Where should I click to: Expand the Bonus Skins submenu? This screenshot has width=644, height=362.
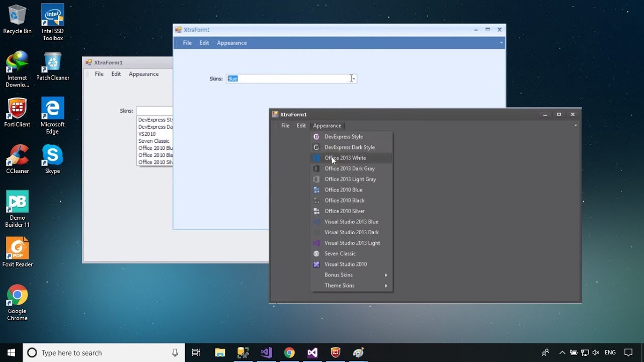(x=352, y=275)
